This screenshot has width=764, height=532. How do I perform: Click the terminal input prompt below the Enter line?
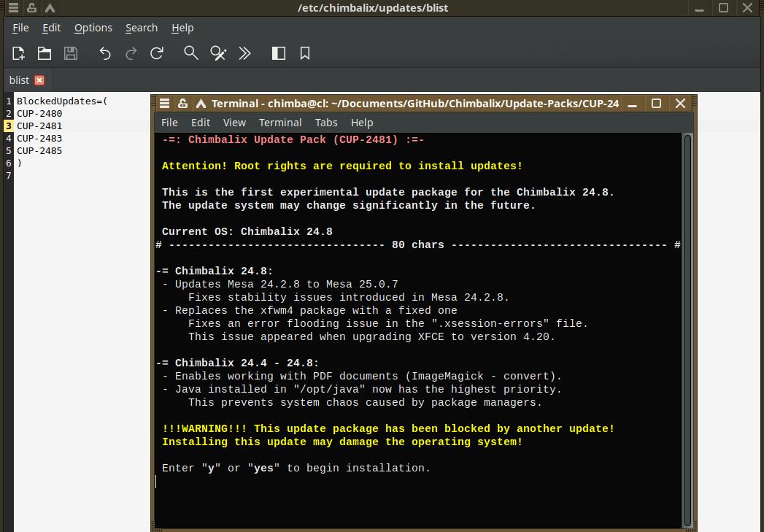click(x=156, y=482)
